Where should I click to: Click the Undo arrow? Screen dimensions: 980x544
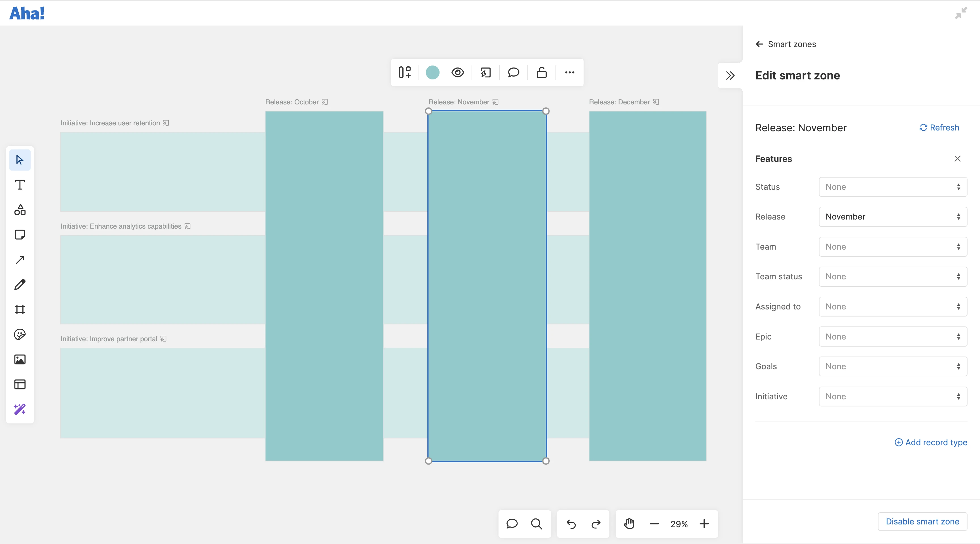(x=571, y=524)
